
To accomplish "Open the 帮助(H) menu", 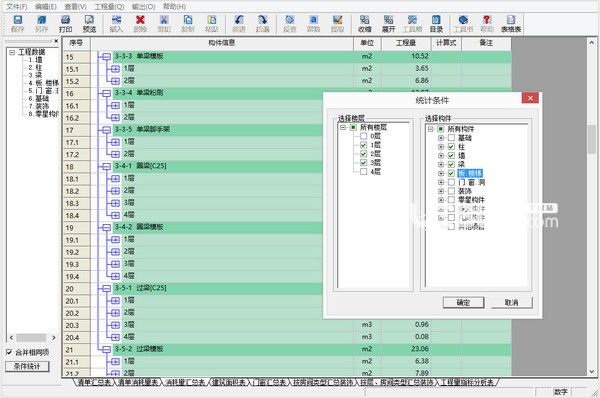I will 174,7.
